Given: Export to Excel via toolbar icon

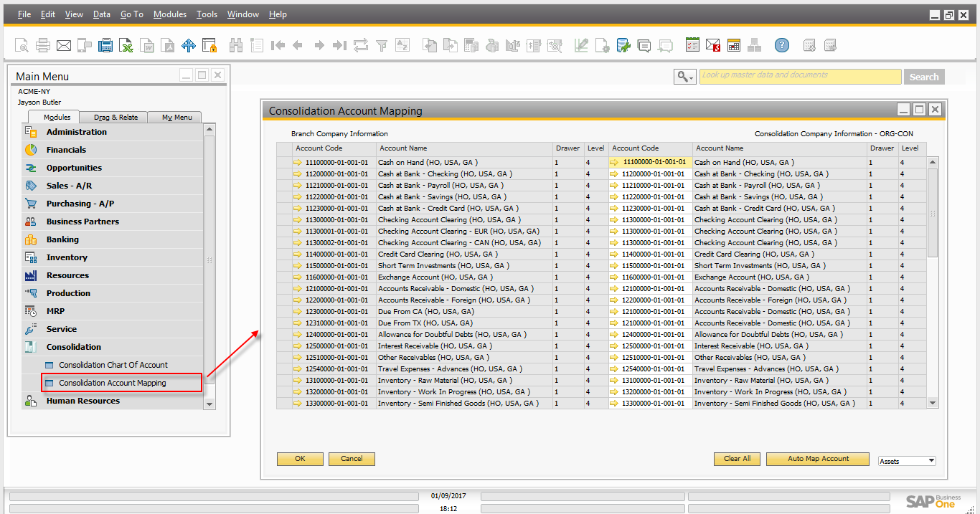Looking at the screenshot, I should [126, 46].
